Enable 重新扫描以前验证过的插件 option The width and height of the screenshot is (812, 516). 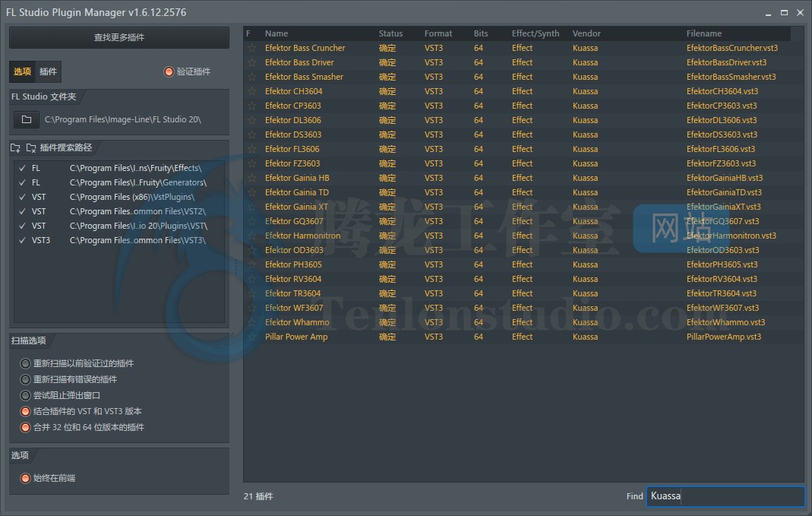[x=25, y=363]
